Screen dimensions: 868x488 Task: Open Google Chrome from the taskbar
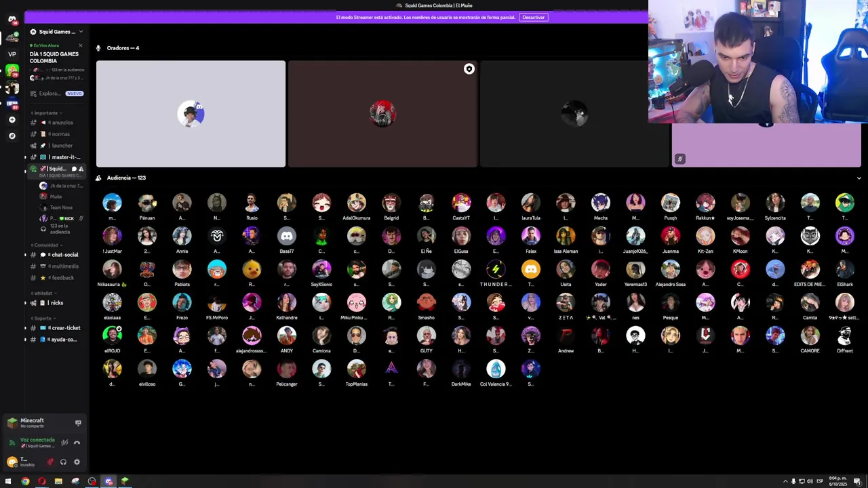tap(25, 481)
